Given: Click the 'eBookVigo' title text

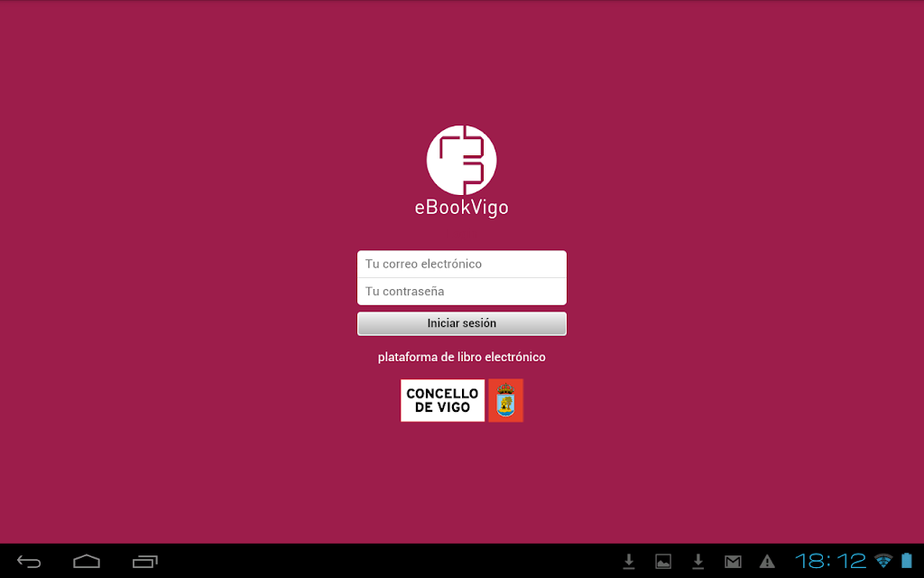Looking at the screenshot, I should click(x=461, y=208).
